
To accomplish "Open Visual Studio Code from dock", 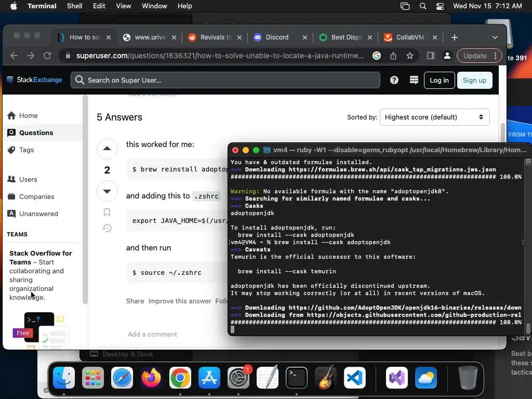I will point(354,378).
